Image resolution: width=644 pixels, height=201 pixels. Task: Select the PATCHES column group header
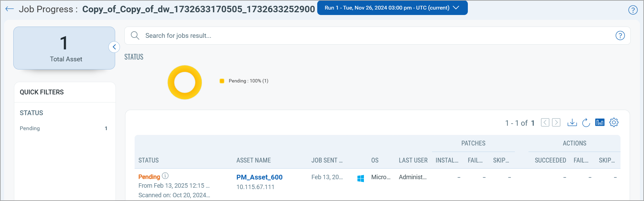(473, 143)
